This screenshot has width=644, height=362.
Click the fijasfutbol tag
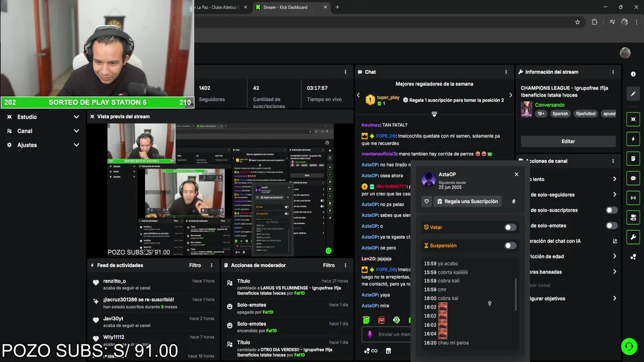point(586,114)
